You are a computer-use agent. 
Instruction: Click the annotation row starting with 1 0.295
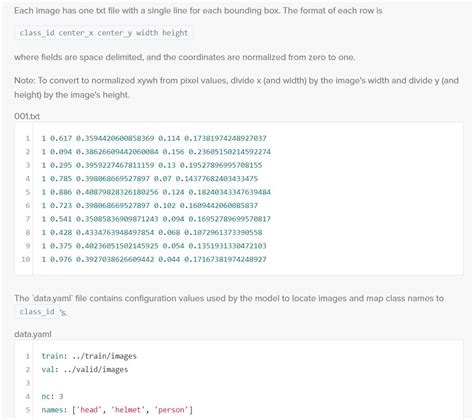(152, 165)
